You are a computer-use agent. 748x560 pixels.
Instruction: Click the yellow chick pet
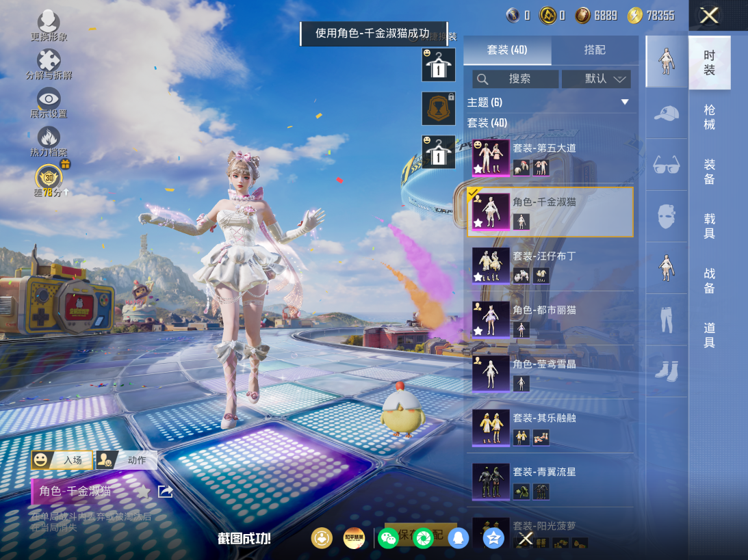pos(403,410)
